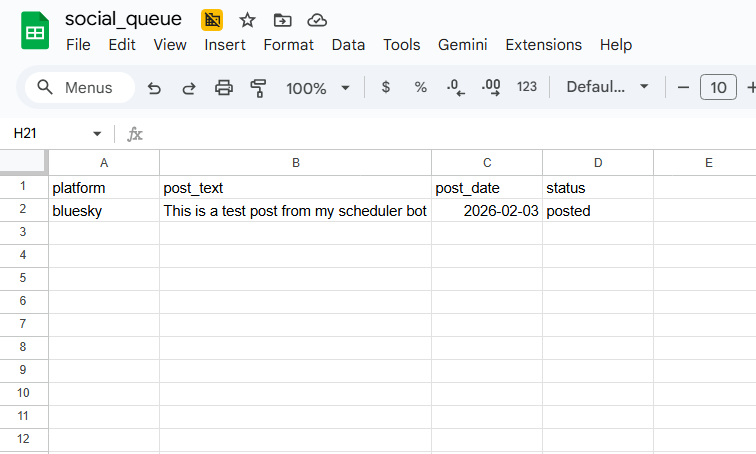
Task: Click the 'This is a test post' cell
Action: click(x=296, y=211)
